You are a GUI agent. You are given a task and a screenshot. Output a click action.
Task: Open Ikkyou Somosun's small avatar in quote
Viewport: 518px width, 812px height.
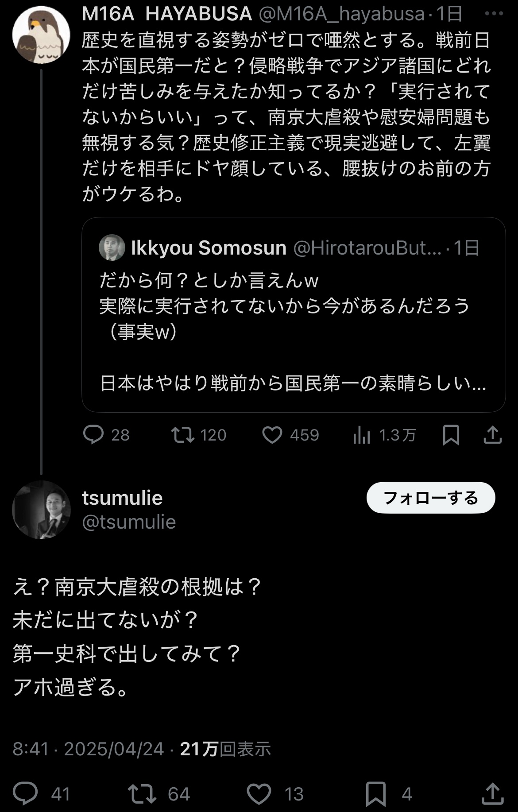112,247
